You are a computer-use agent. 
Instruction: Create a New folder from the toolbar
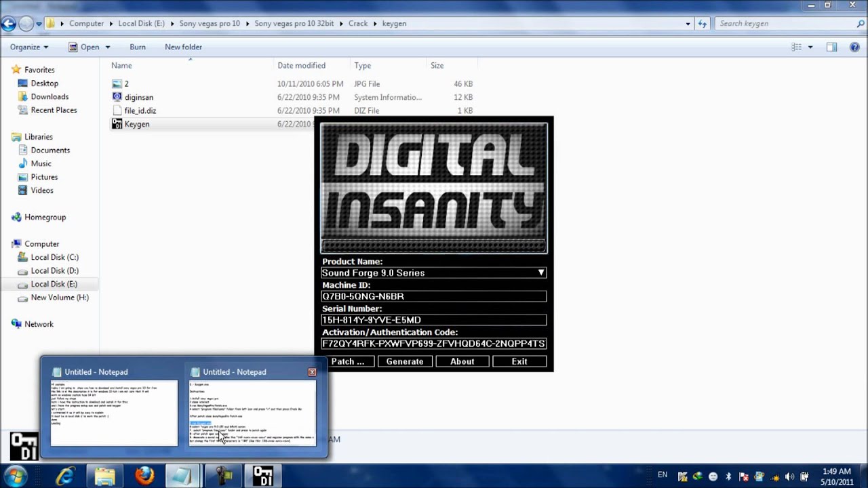pos(183,47)
